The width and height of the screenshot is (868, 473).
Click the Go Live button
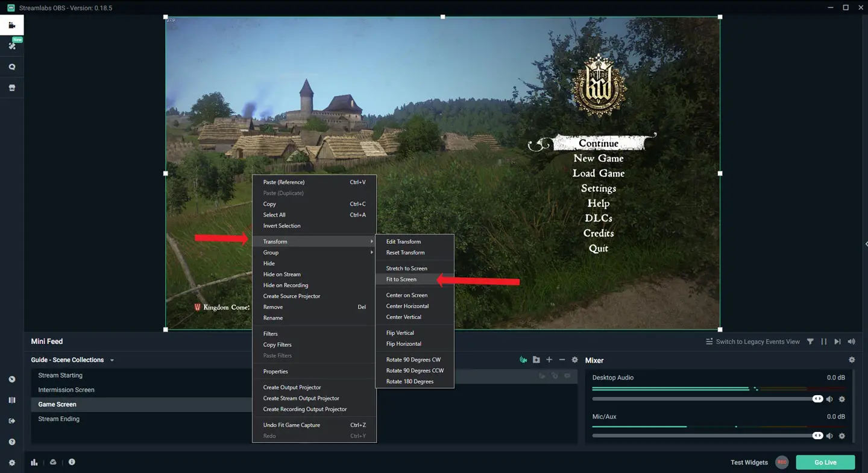(825, 462)
